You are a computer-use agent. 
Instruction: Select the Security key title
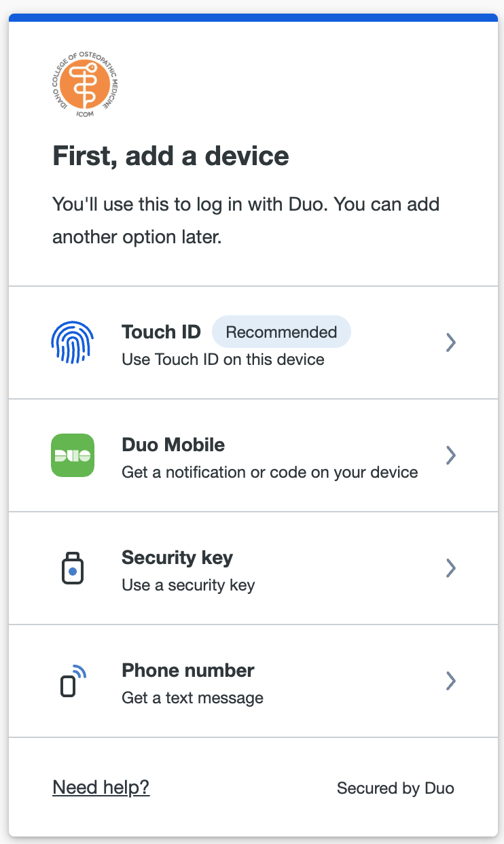pos(177,557)
